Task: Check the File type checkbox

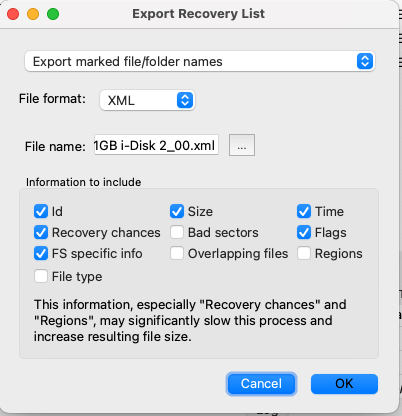Action: click(x=41, y=276)
